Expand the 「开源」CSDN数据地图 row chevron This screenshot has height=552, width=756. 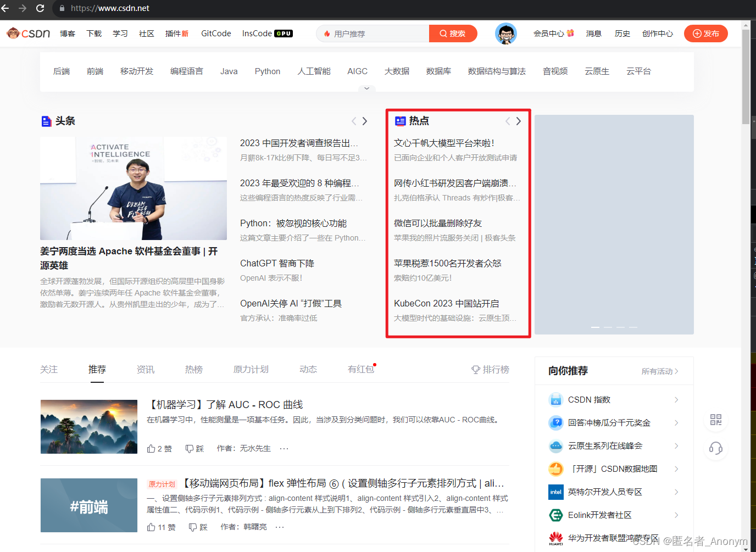(676, 469)
